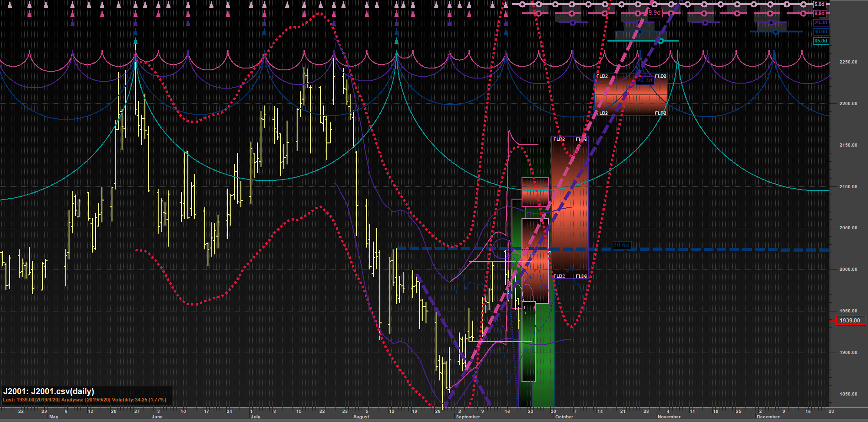Click the orange Last/Analysis/Volatility status line
This screenshot has height=422, width=868.
(x=85, y=400)
